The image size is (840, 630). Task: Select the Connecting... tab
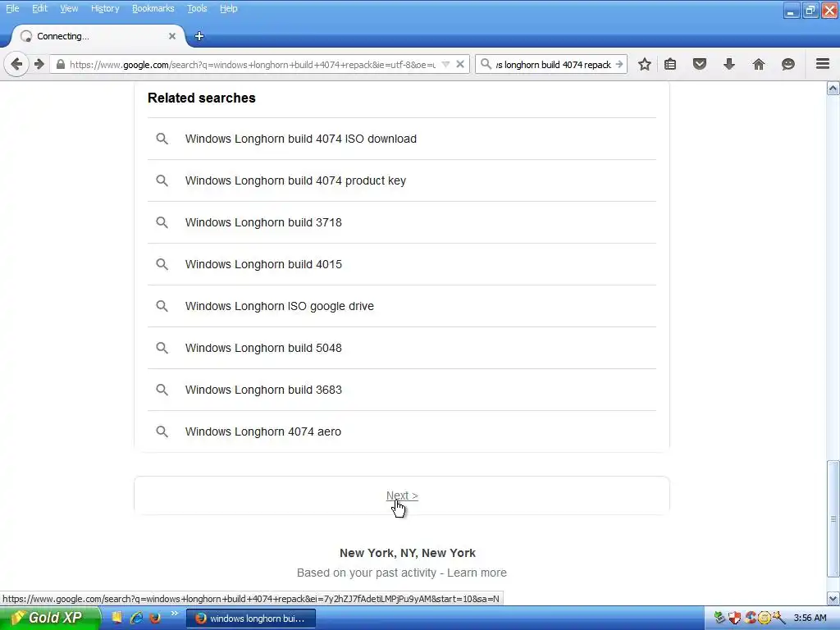98,36
